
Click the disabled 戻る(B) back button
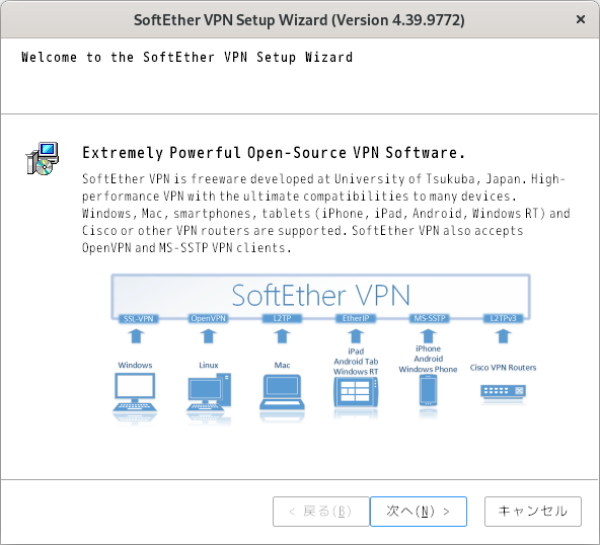pyautogui.click(x=321, y=511)
